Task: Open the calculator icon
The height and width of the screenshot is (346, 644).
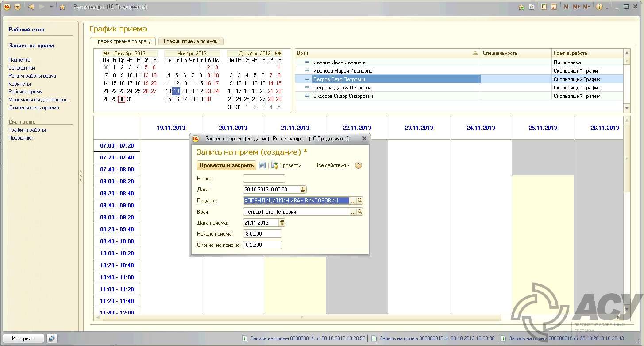Action: (x=544, y=7)
